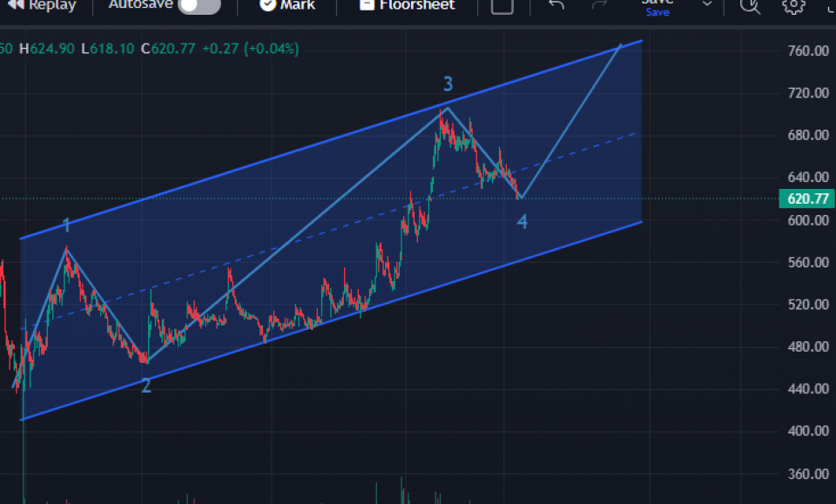Toggle the Autosave switch
Screen dimensions: 836x504
[199, 6]
